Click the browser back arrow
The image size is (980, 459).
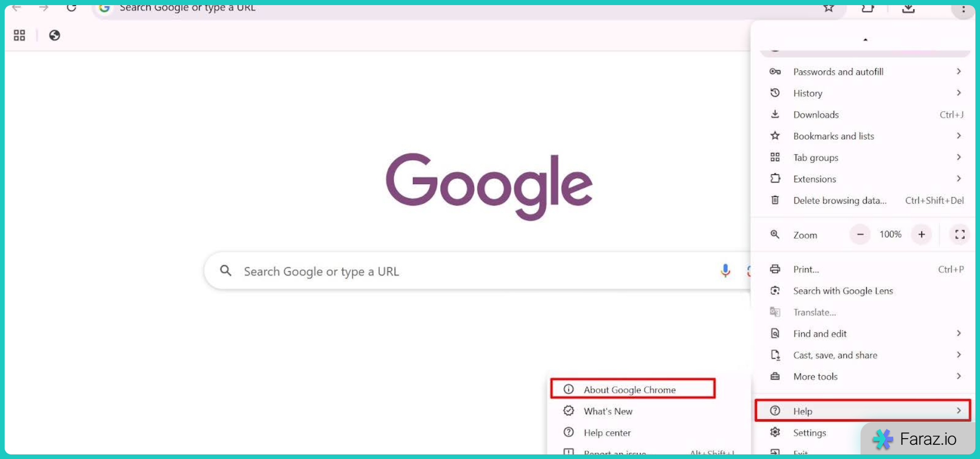coord(16,8)
